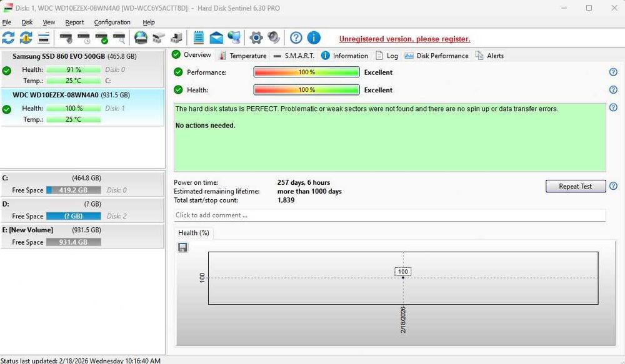This screenshot has width=625, height=364.
Task: Click the blue envelope email icon
Action: click(216, 38)
